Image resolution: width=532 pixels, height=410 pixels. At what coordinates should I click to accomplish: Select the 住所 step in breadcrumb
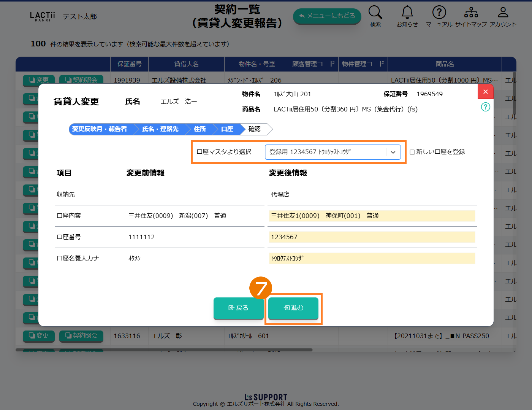coord(199,129)
